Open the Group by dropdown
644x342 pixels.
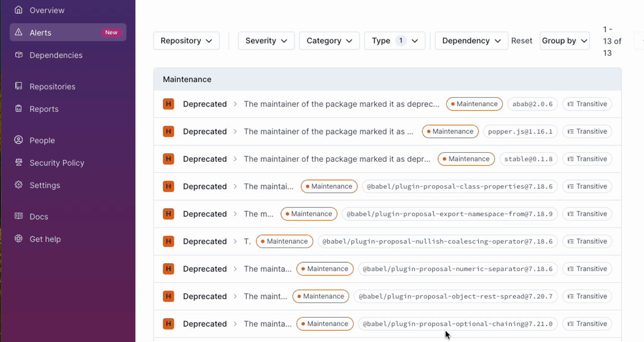[x=565, y=41]
